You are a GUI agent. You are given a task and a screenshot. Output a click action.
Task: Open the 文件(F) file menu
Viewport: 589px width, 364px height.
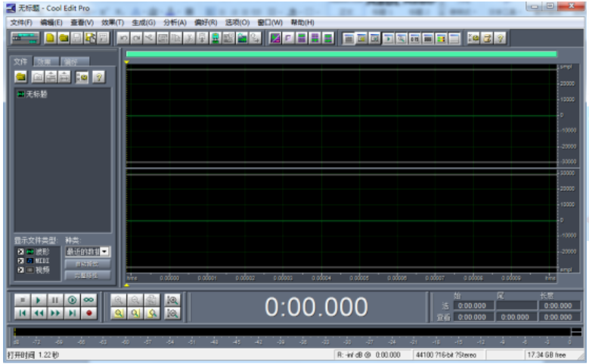click(20, 23)
